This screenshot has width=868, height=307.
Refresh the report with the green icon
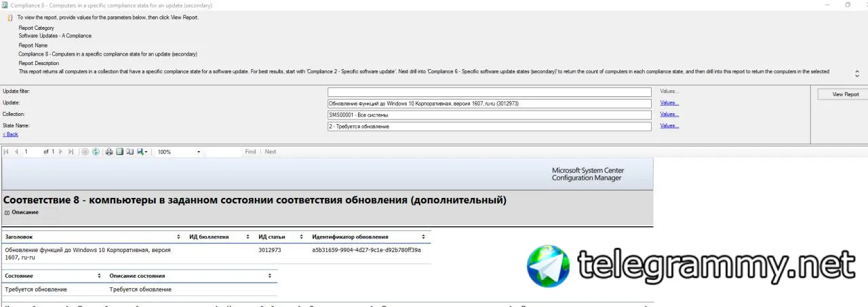click(96, 152)
